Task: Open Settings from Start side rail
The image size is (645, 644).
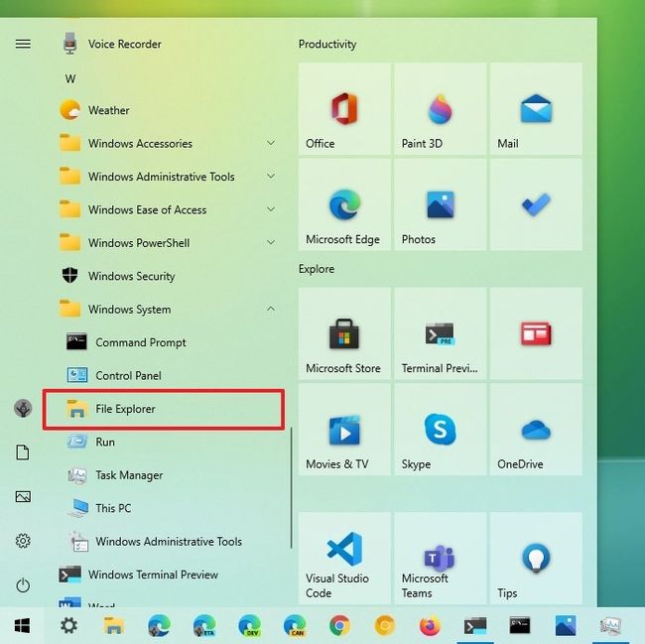Action: [x=23, y=541]
